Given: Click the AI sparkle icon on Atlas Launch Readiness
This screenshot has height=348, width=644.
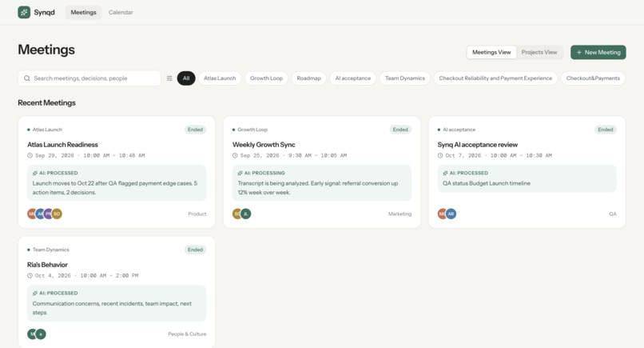Looking at the screenshot, I should click(x=35, y=173).
